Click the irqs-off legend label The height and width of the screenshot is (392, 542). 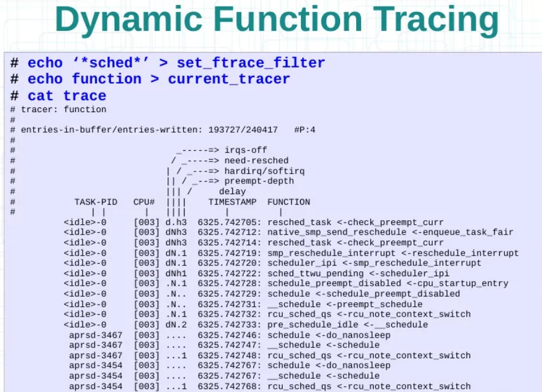(245, 150)
